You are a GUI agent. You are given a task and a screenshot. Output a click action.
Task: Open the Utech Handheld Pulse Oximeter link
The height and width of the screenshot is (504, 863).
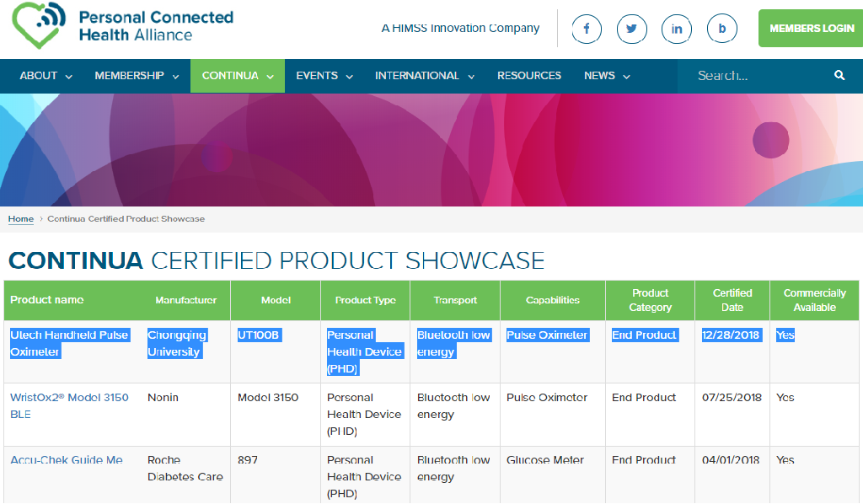pos(69,343)
